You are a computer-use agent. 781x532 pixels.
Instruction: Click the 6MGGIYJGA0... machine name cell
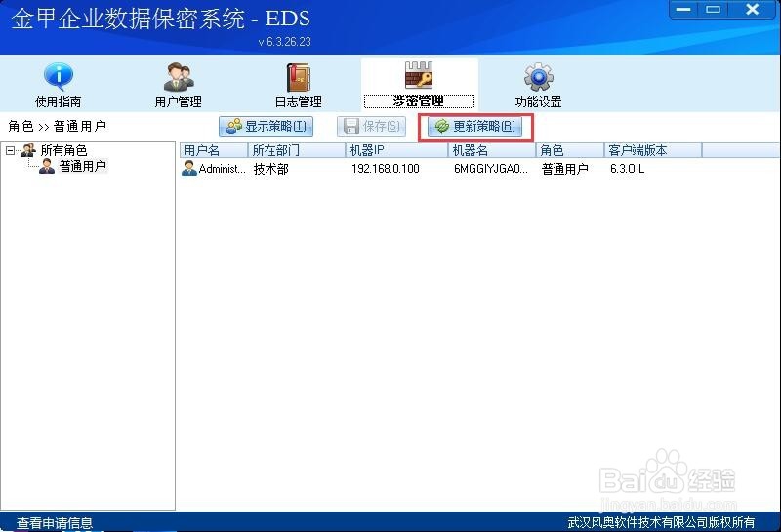(491, 169)
